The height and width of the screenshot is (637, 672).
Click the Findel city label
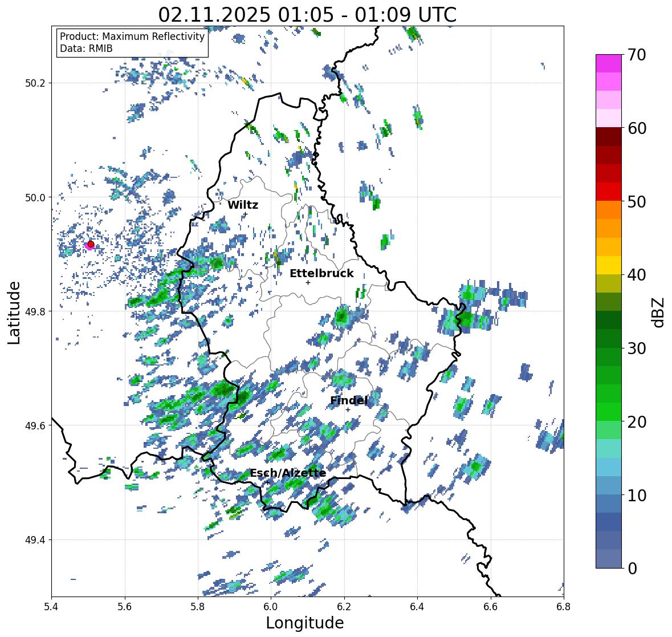tap(349, 400)
